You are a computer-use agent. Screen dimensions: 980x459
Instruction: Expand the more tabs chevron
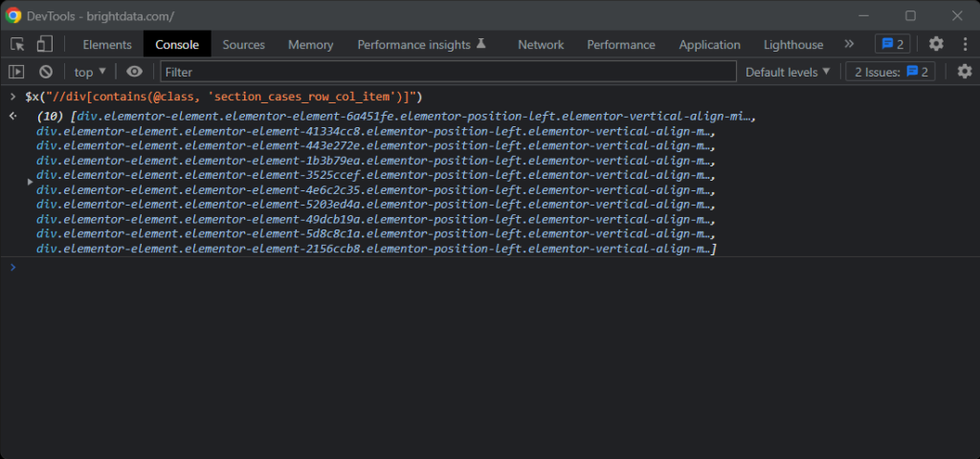(x=848, y=44)
